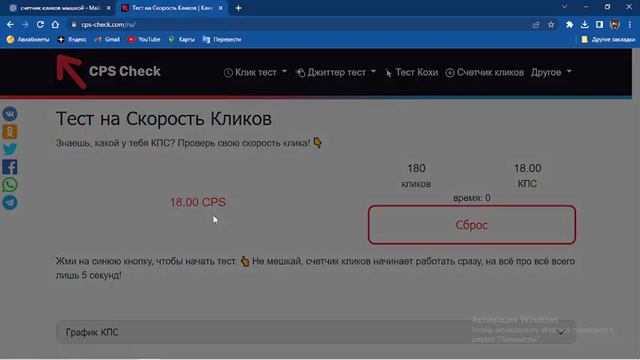
Task: Open Авиабилеты bookmark
Action: coord(28,40)
